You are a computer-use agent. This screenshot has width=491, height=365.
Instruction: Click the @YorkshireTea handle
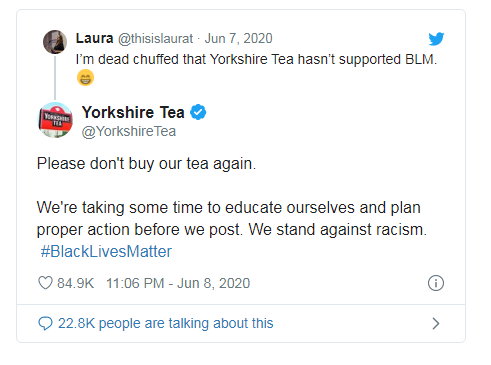click(129, 131)
